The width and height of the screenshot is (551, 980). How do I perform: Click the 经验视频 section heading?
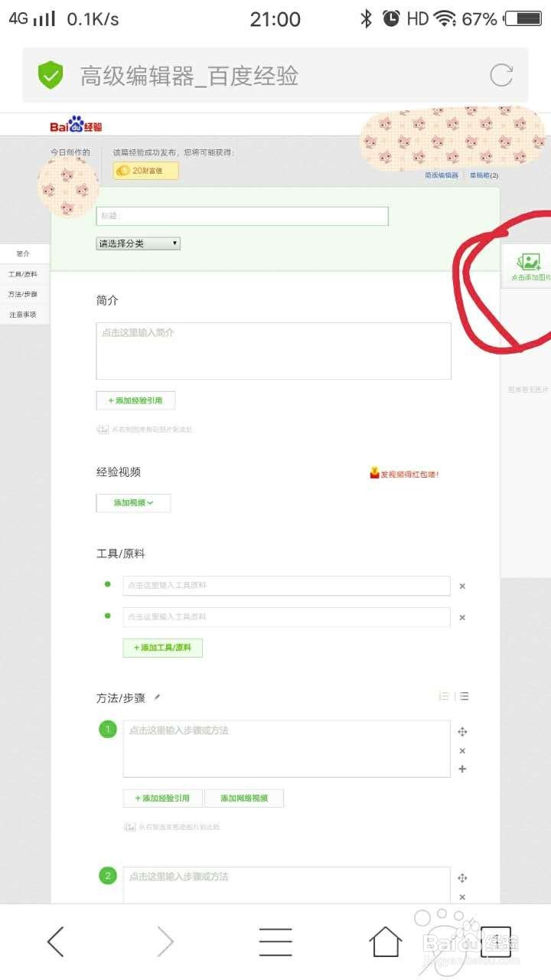pos(119,472)
